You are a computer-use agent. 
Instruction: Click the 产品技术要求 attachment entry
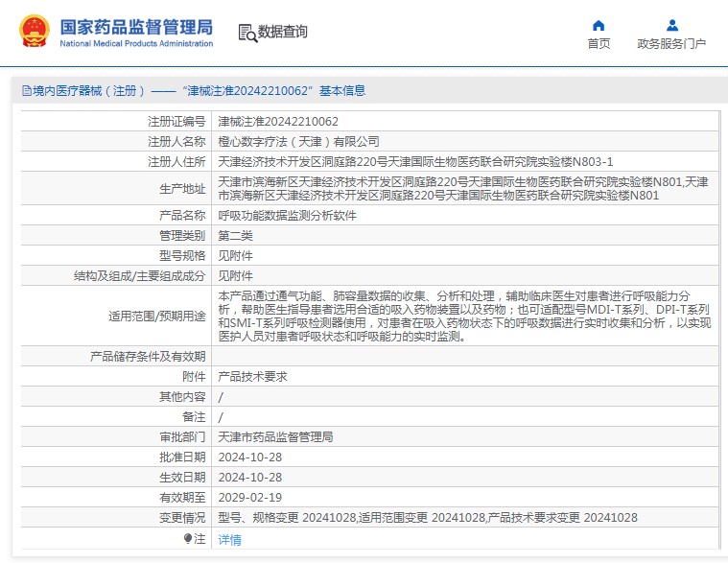click(x=252, y=377)
